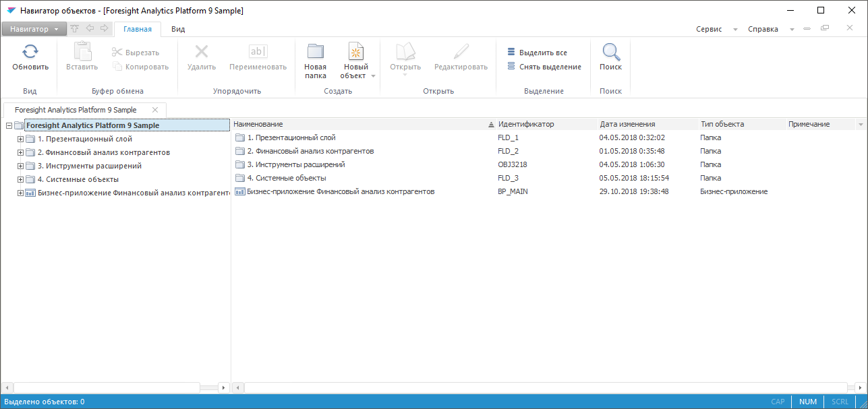
Task: Click the Примечание column header
Action: coord(821,124)
